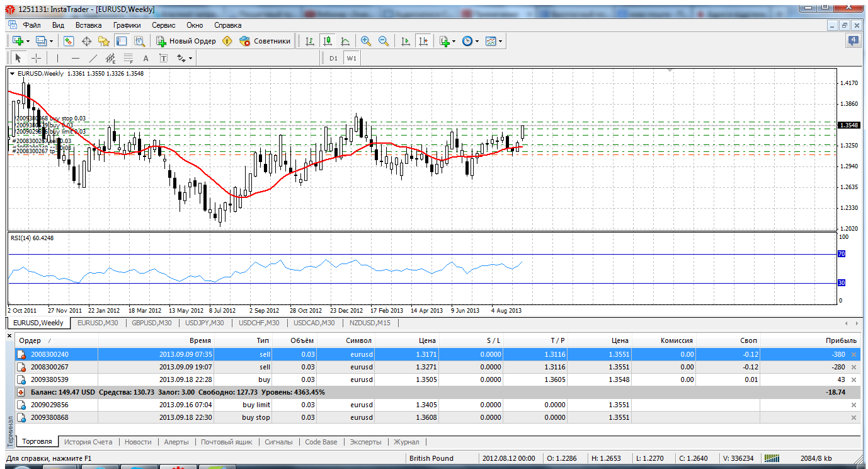
Task: Toggle candlestick chart mode
Action: pos(327,41)
